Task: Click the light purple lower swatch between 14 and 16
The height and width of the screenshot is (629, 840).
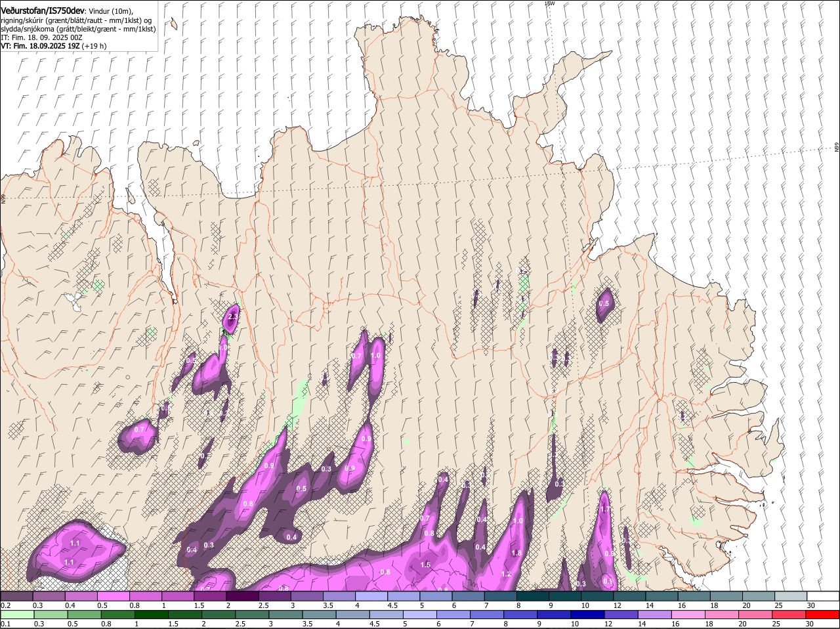Action: [654, 615]
